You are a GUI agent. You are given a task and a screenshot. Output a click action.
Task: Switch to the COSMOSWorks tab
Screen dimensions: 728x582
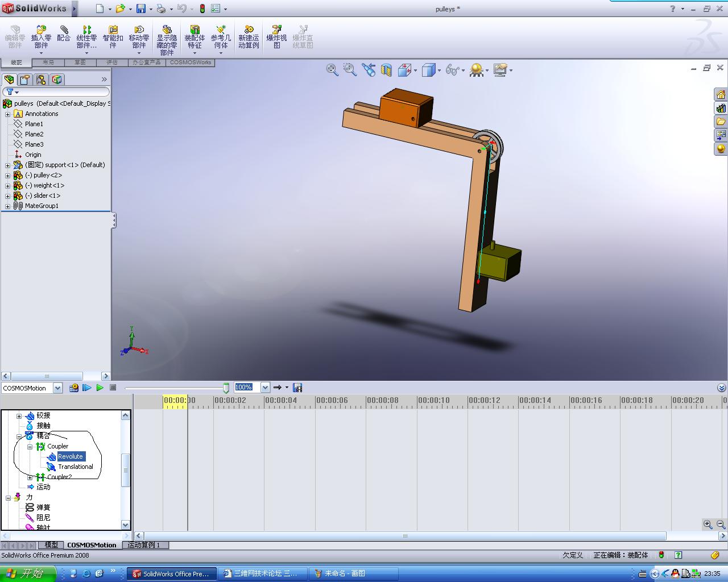click(190, 63)
